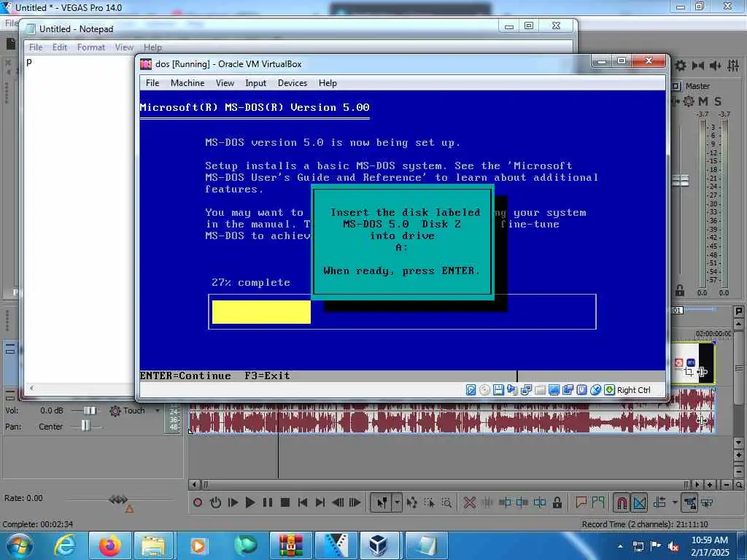Open WinRAR from the Windows taskbar

tap(290, 545)
